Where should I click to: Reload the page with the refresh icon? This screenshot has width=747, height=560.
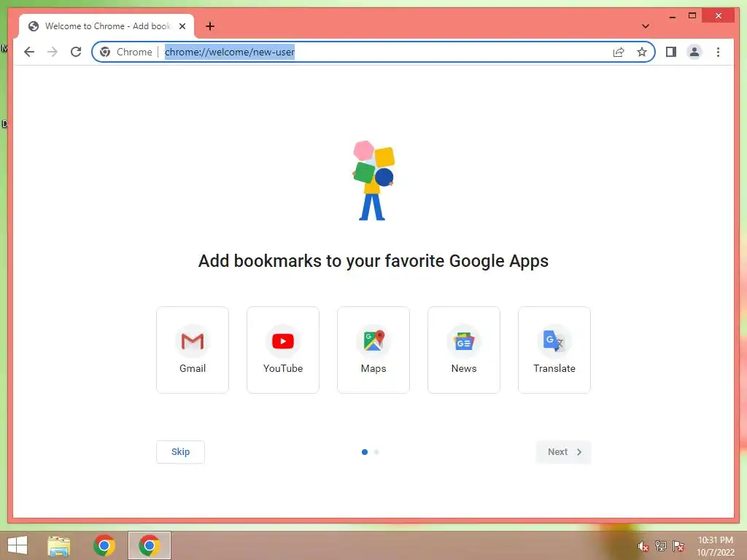click(76, 52)
